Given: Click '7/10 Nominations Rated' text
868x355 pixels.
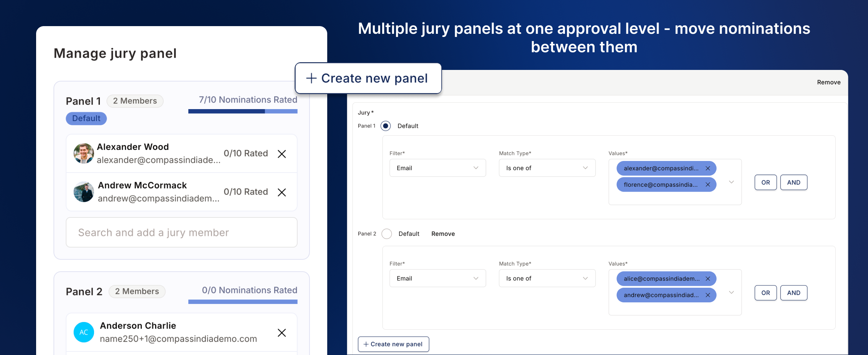Looking at the screenshot, I should point(248,100).
